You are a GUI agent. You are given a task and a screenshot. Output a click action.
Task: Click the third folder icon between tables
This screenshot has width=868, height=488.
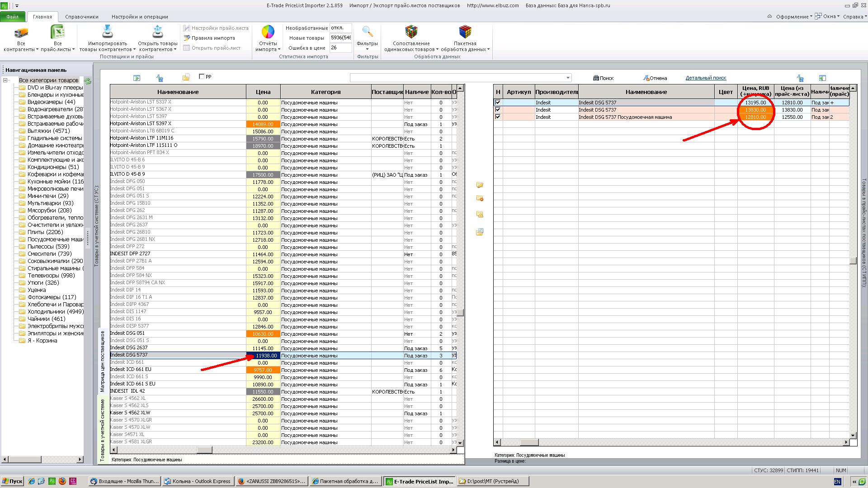pyautogui.click(x=480, y=214)
